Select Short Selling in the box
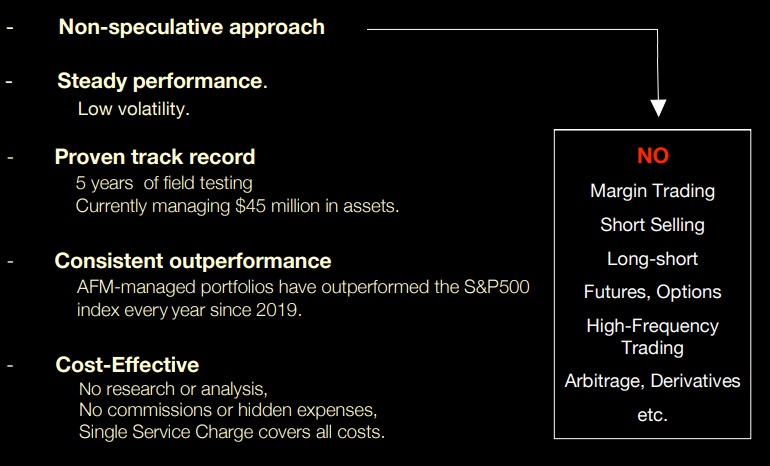This screenshot has width=770, height=466. click(653, 225)
